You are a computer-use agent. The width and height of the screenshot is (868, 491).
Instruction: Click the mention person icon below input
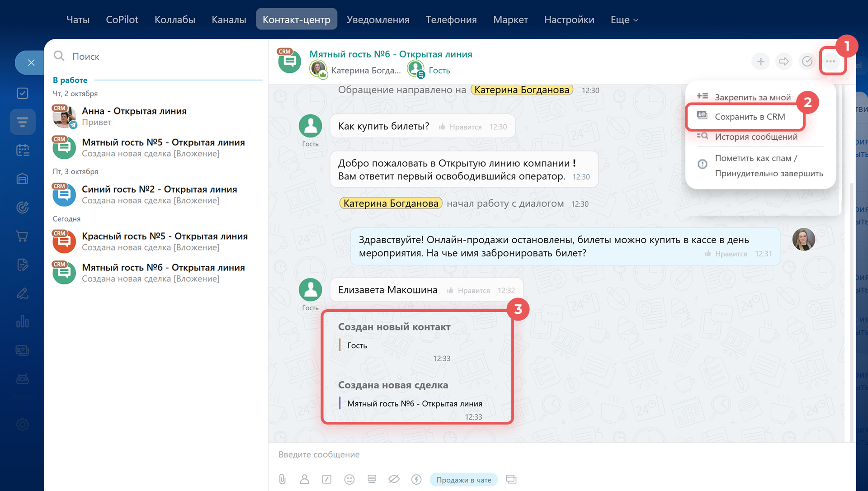[304, 479]
